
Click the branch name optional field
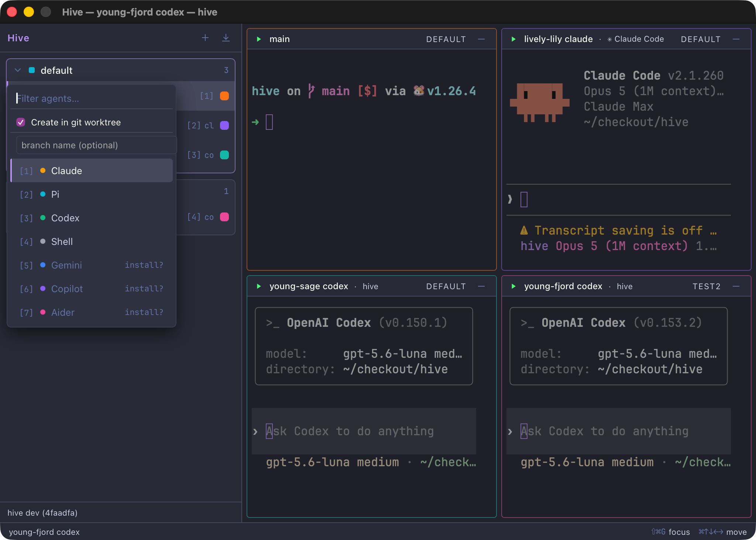[96, 145]
